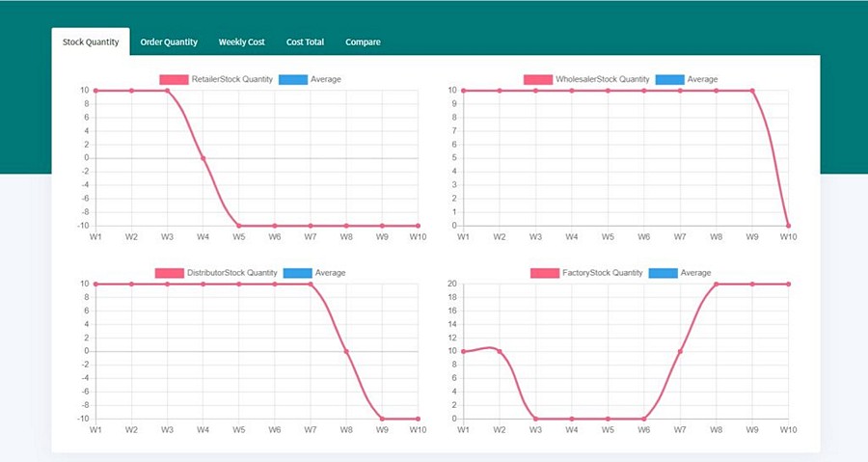The height and width of the screenshot is (462, 868).
Task: Toggle Average blue swatch in Factory chart
Action: [x=664, y=273]
